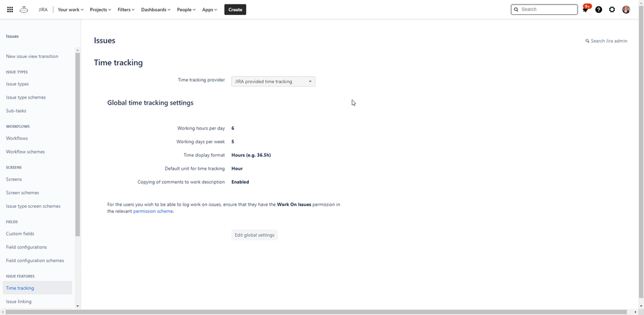Image resolution: width=644 pixels, height=315 pixels.
Task: Click Edit global settings button
Action: (254, 235)
